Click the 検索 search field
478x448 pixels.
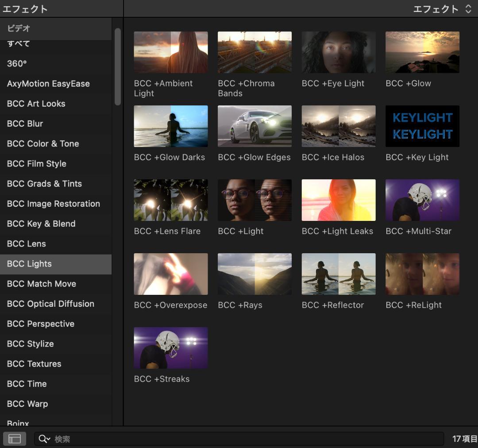248,439
